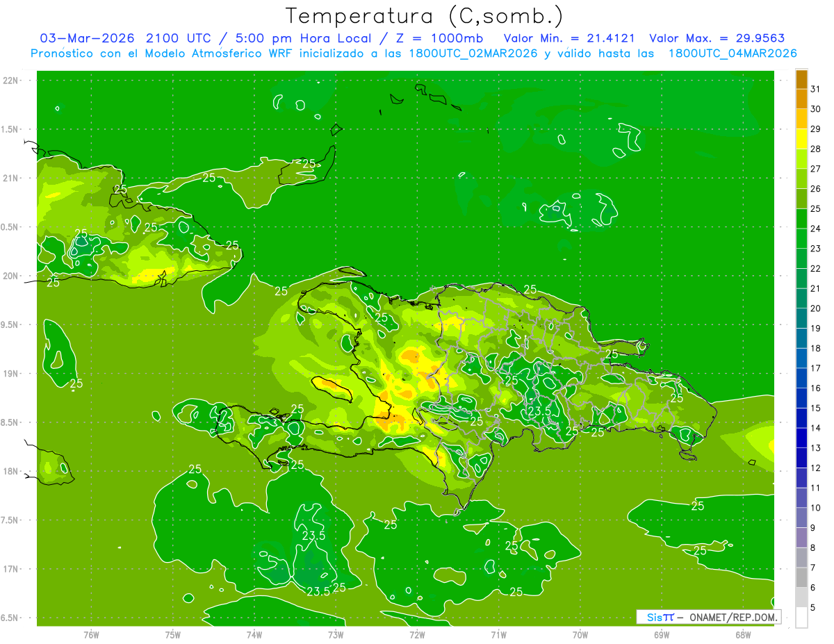Pick the dark orange swatch above the 31 label
The width and height of the screenshot is (834, 644).
tap(801, 79)
